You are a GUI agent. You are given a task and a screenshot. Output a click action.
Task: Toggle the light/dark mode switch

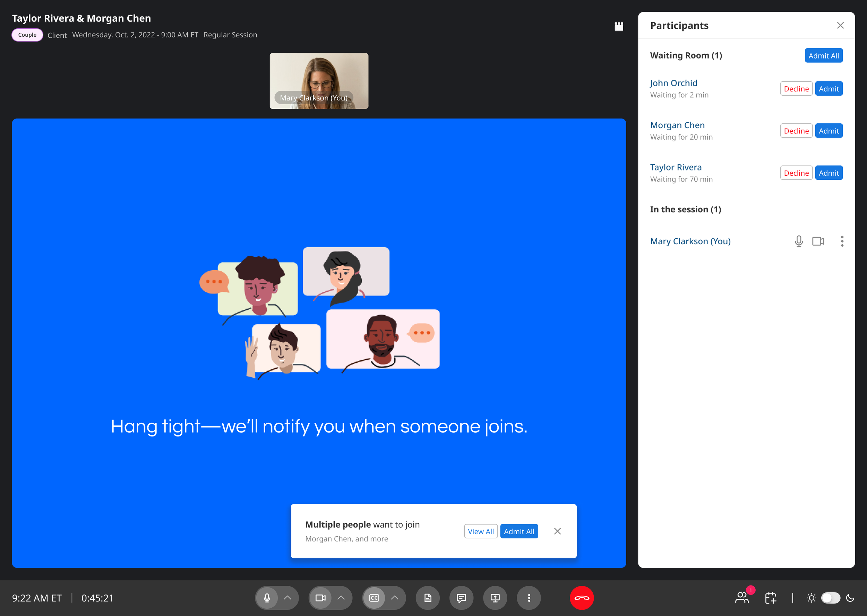coord(831,598)
